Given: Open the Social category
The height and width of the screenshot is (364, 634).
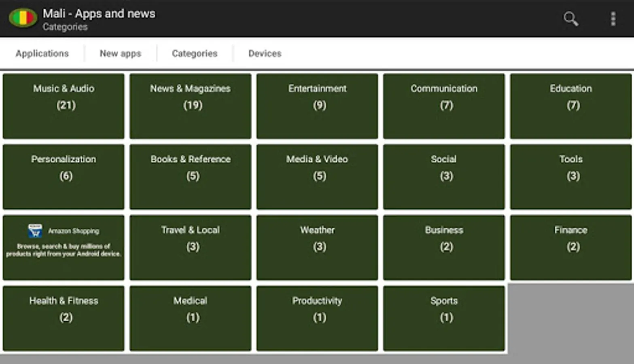Looking at the screenshot, I should pos(444,176).
